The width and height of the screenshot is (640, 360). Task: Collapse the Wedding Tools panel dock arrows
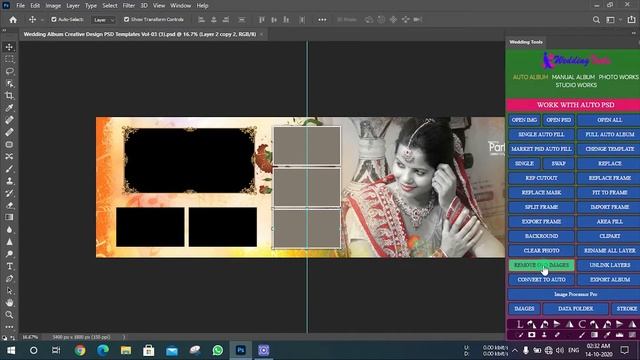tap(634, 33)
